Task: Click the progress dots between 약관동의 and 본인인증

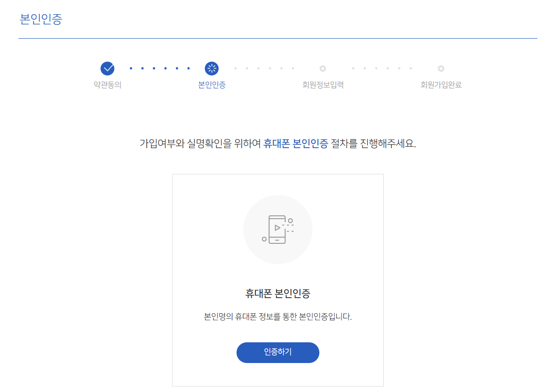Action: (159, 68)
